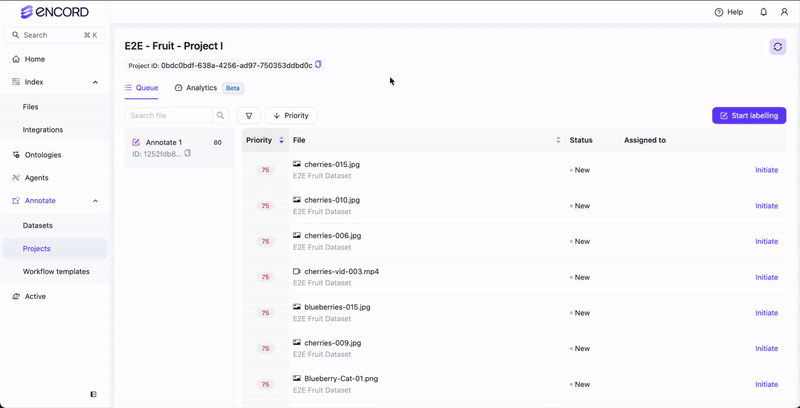Open Projects in the sidebar
This screenshot has width=800, height=408.
click(55, 249)
